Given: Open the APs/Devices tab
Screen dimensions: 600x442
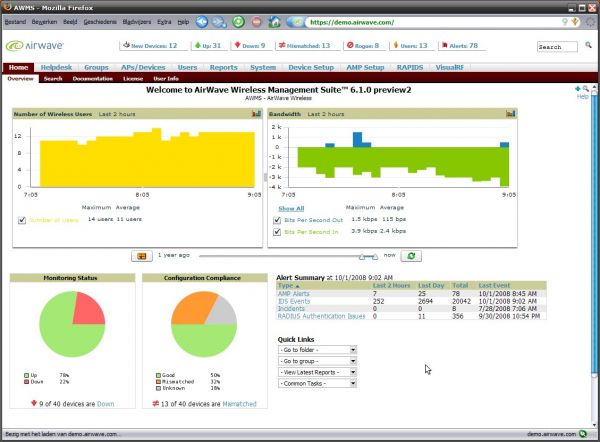Looking at the screenshot, I should (x=143, y=67).
